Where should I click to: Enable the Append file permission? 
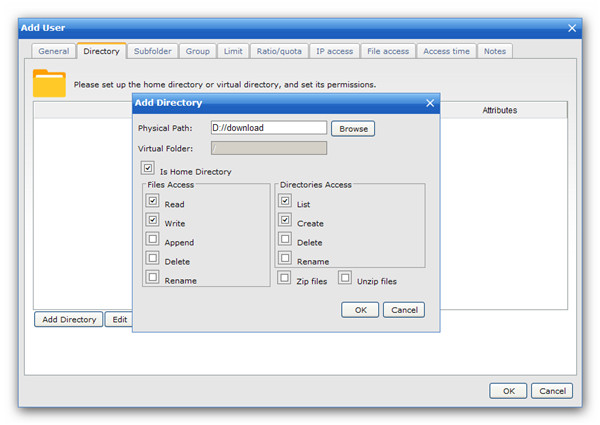(152, 241)
